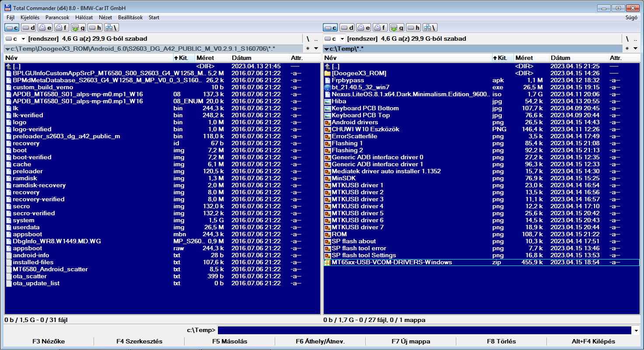Expand right panel directory history arrow
Viewport: 644px width, 350px height.
click(x=635, y=49)
